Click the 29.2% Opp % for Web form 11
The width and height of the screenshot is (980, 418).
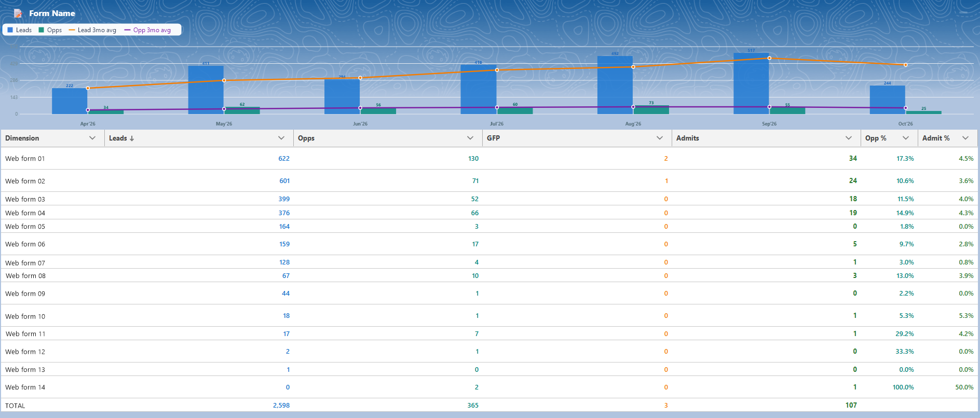click(x=905, y=334)
